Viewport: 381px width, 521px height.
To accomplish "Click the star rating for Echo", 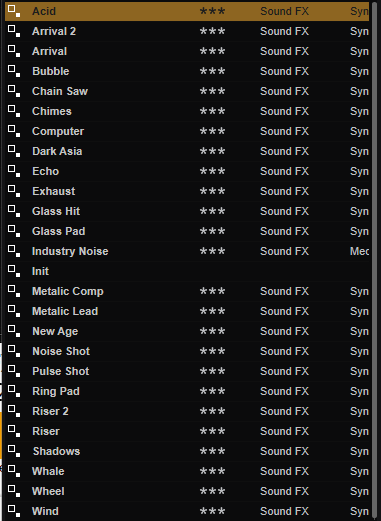I will (x=212, y=171).
